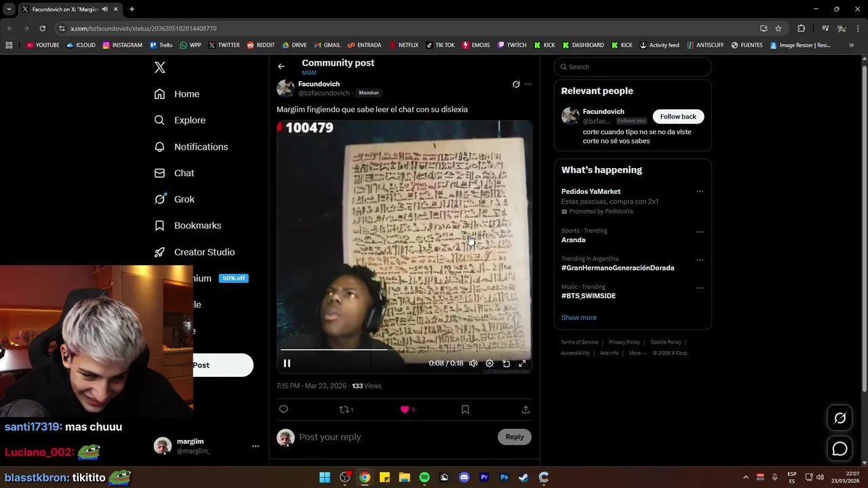Open Steam from the taskbar
The height and width of the screenshot is (488, 868).
click(x=524, y=477)
